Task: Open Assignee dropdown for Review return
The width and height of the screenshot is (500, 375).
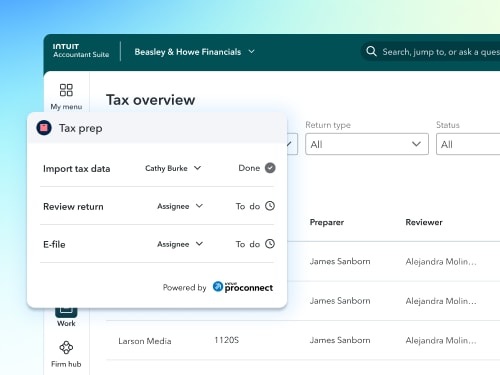Action: click(180, 206)
